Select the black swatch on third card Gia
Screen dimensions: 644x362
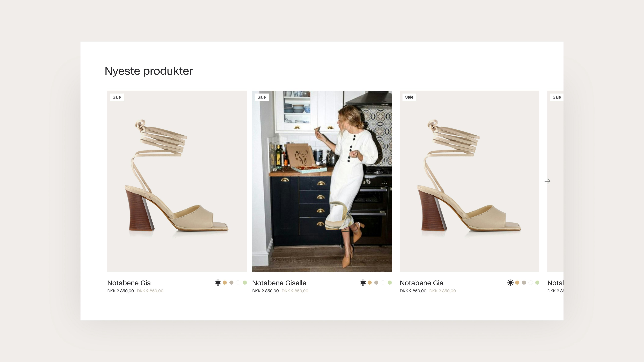pyautogui.click(x=511, y=283)
